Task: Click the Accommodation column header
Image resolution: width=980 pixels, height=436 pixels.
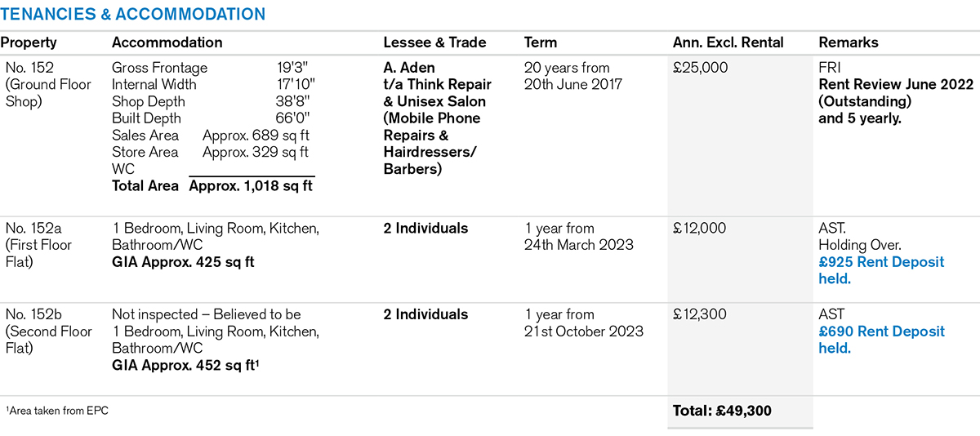Action: pos(167,42)
